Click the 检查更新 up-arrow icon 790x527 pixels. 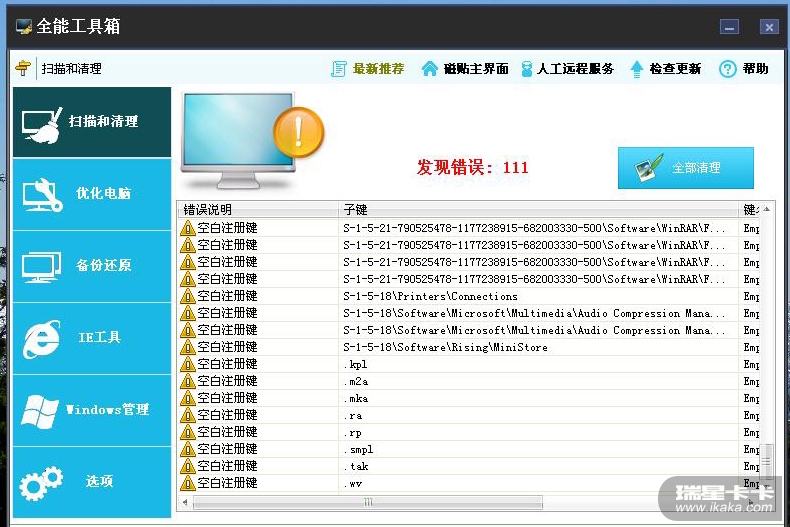(x=637, y=69)
